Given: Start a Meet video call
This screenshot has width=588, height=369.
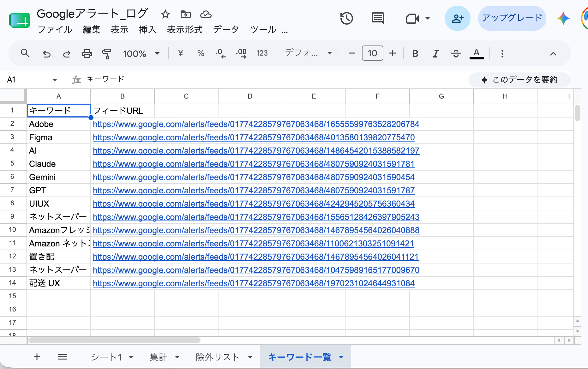Looking at the screenshot, I should click(x=412, y=18).
